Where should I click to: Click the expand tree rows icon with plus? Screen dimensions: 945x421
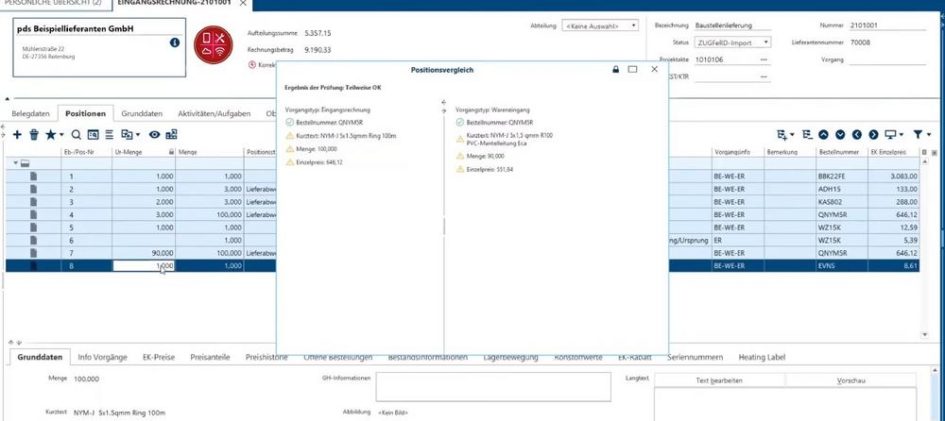[x=782, y=135]
